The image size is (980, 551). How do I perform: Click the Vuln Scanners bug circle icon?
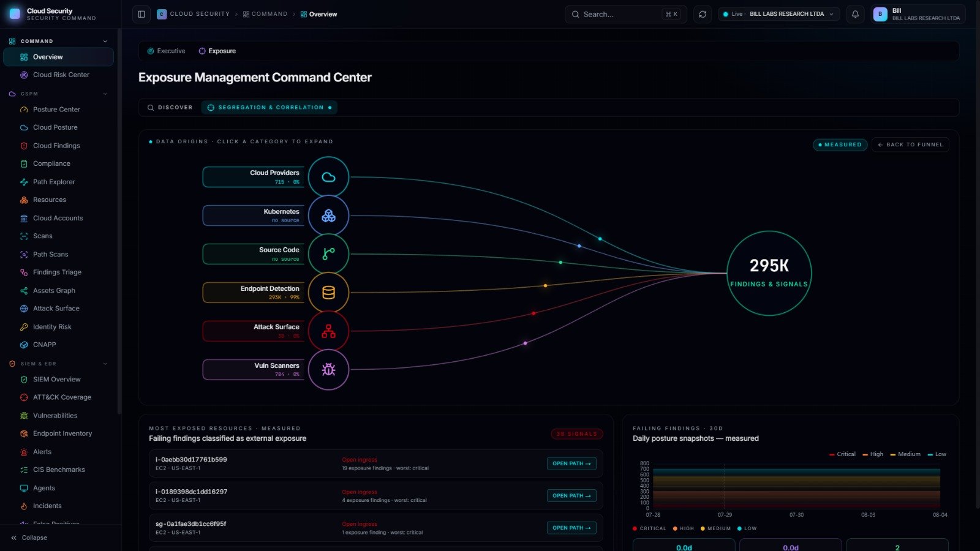[x=329, y=370]
